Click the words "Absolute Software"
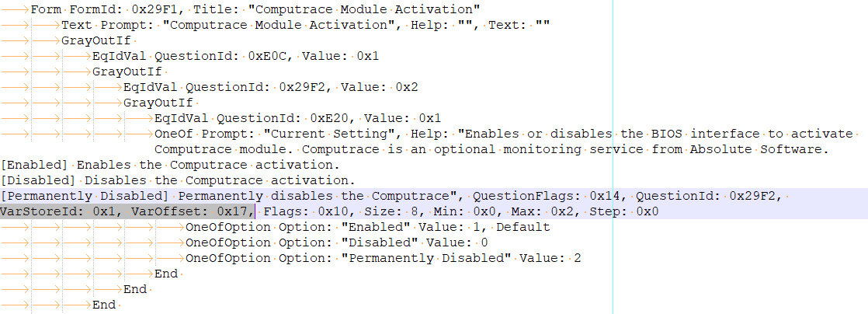The height and width of the screenshot is (314, 868). click(x=762, y=149)
